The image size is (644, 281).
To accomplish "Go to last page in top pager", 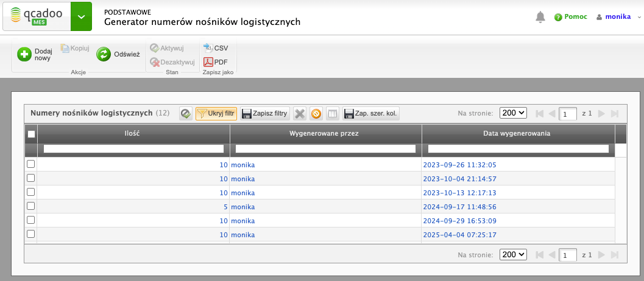I will tap(614, 114).
